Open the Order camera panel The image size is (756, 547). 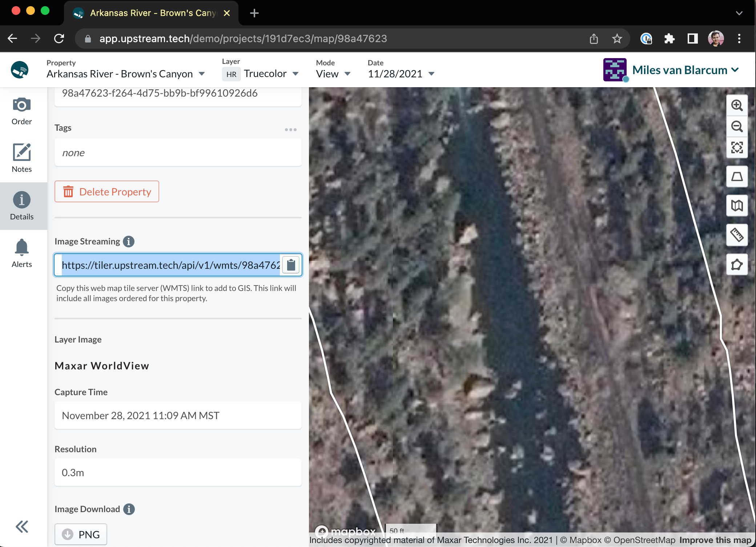click(x=22, y=112)
